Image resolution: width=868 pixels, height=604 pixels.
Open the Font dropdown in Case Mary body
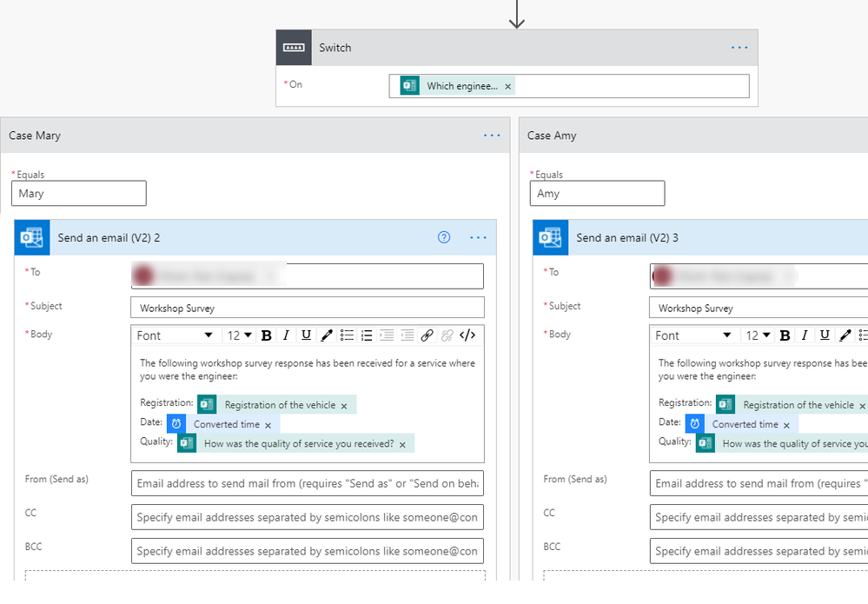pos(175,335)
